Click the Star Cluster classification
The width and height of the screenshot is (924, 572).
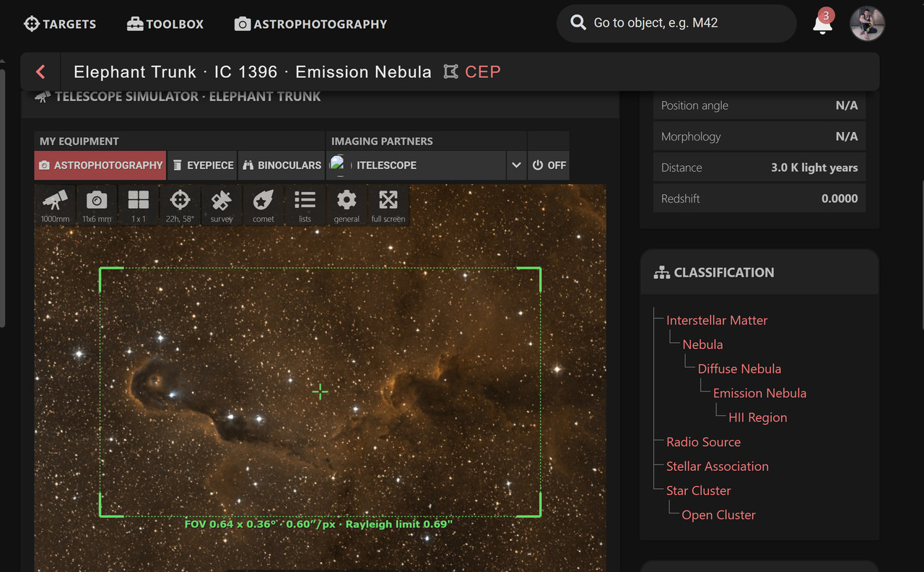click(x=698, y=490)
